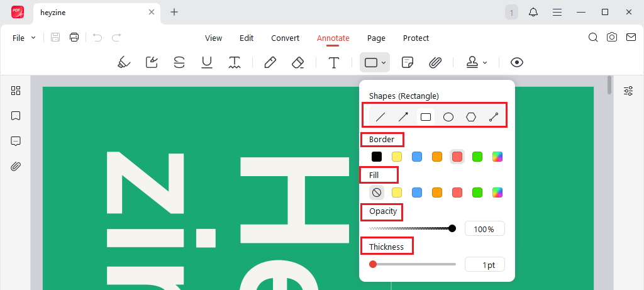Switch to the Protect tab

[x=416, y=38]
